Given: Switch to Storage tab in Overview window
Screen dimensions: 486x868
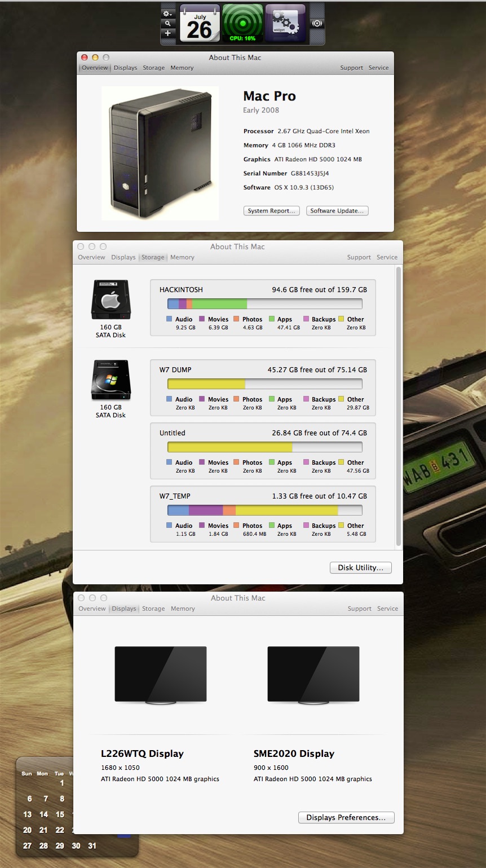Looking at the screenshot, I should tap(154, 68).
